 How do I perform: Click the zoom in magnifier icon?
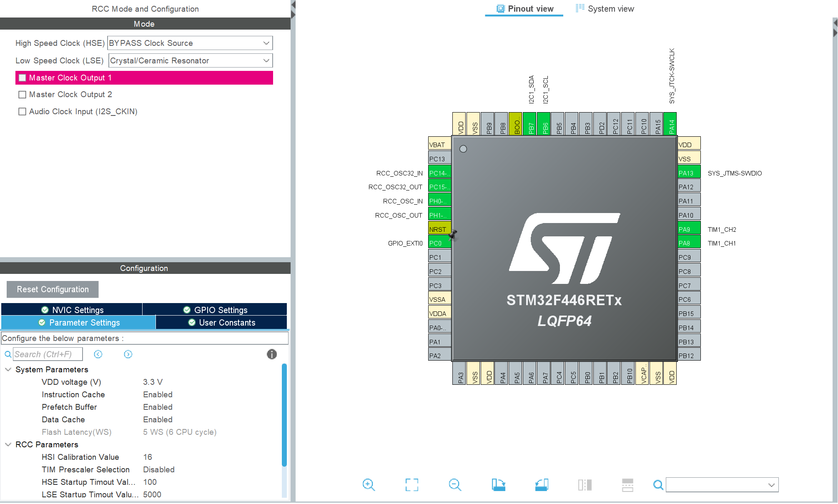click(369, 485)
